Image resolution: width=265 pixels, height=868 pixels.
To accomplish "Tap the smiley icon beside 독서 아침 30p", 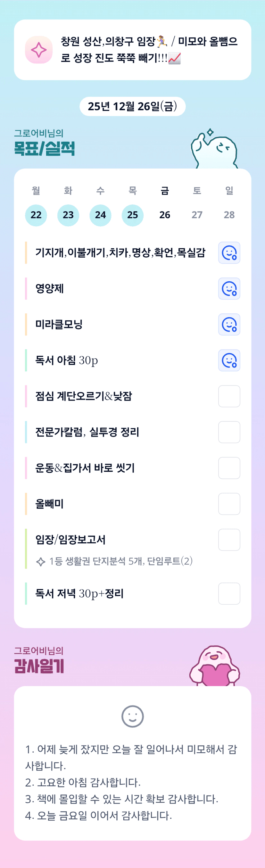I will coord(229,360).
